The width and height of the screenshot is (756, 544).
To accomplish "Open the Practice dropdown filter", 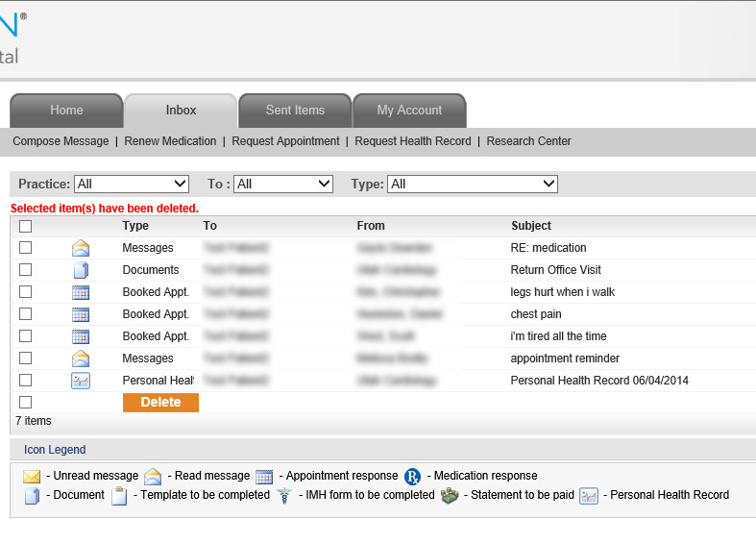I will 132,184.
